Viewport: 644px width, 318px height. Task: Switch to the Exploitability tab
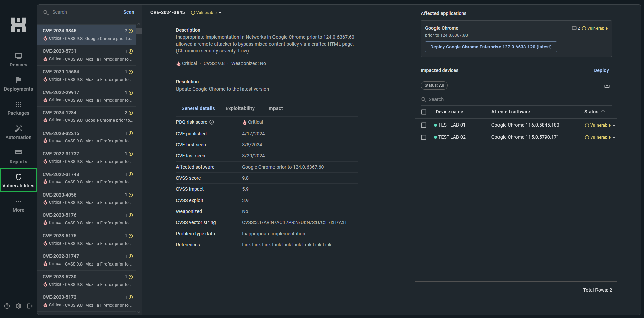(x=240, y=108)
